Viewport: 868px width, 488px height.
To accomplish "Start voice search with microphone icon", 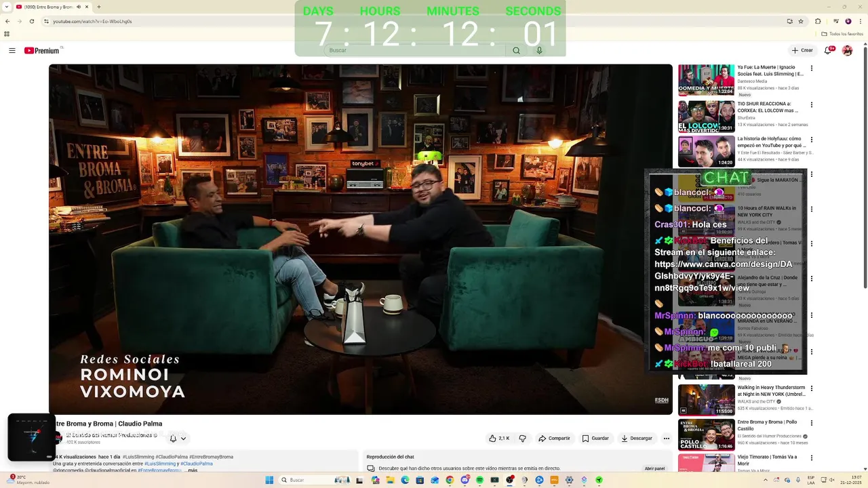I will coord(539,50).
